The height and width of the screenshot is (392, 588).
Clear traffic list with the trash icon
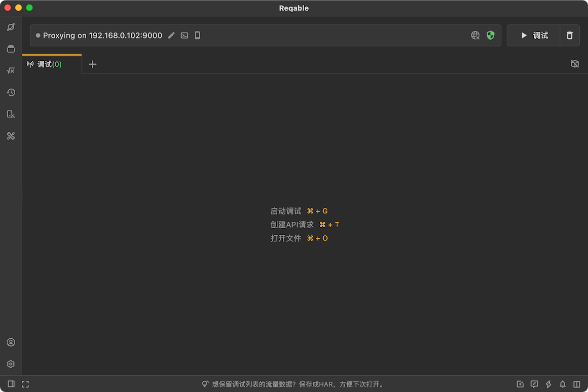click(570, 35)
